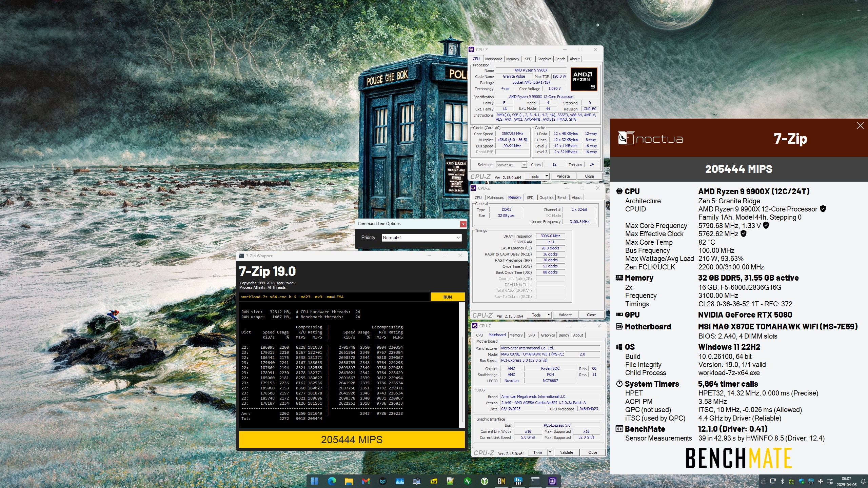The image size is (868, 488).
Task: Click the CPU Microcode value 0xB404023
Action: (x=589, y=409)
